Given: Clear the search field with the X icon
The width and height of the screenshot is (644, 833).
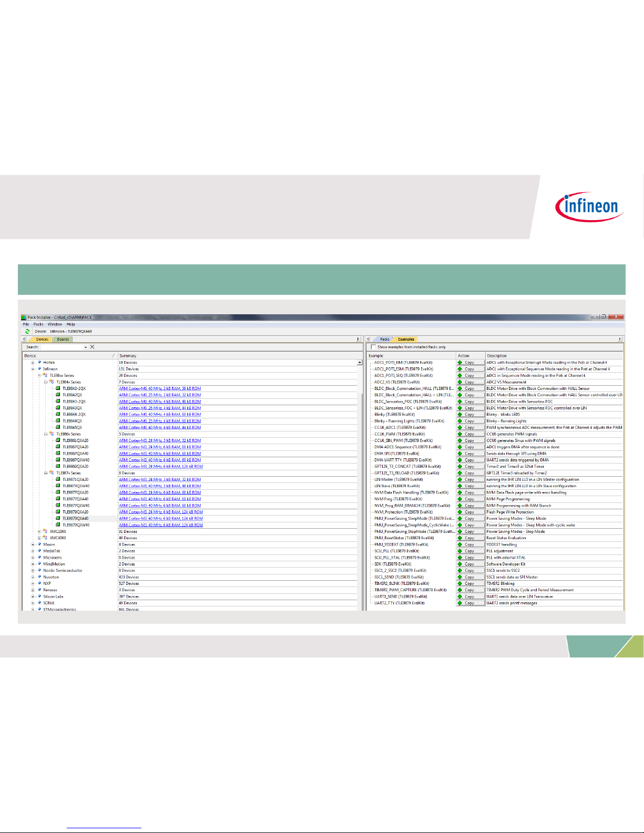Looking at the screenshot, I should pos(93,347).
